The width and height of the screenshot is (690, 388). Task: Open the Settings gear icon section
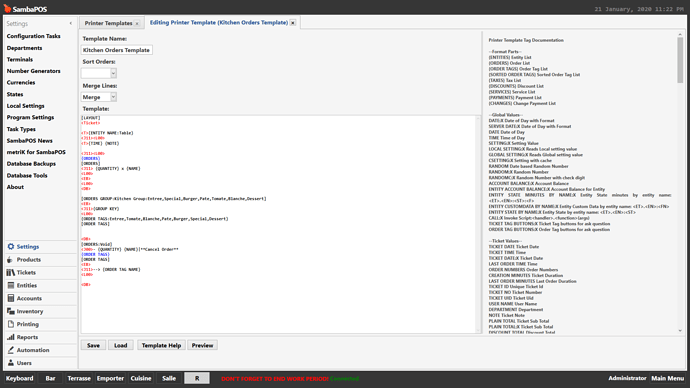pos(11,247)
